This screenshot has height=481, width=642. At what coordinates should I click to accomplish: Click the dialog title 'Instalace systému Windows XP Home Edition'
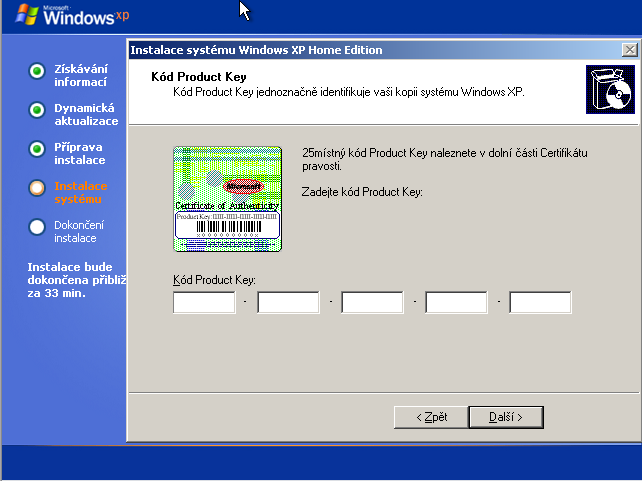pos(256,50)
